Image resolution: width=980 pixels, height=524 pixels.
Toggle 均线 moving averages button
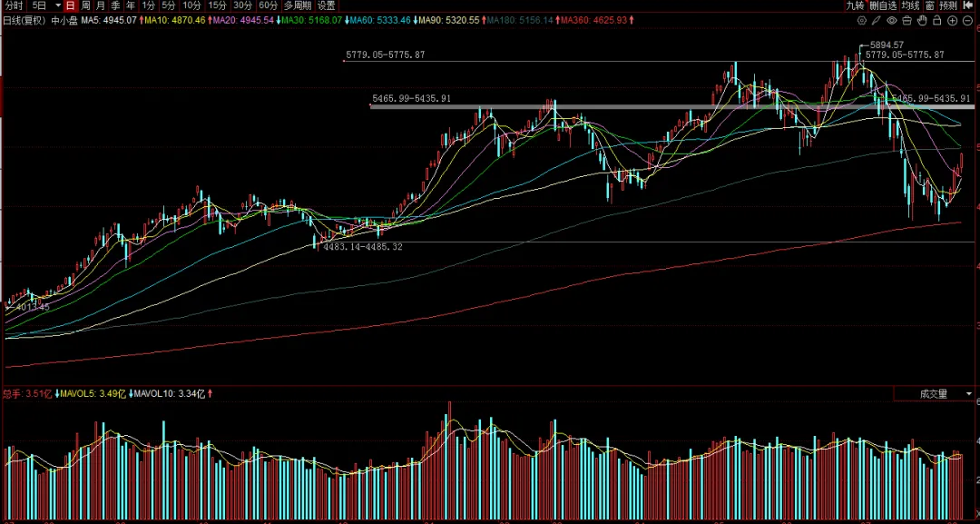(910, 5)
